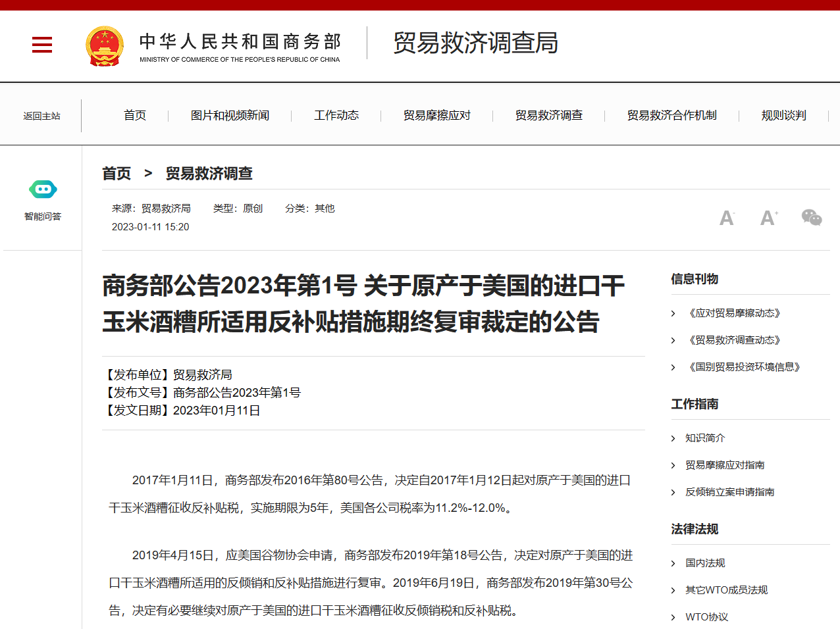Click the chevron beside 国内法规
Screen dimensions: 840x629
pyautogui.click(x=673, y=564)
